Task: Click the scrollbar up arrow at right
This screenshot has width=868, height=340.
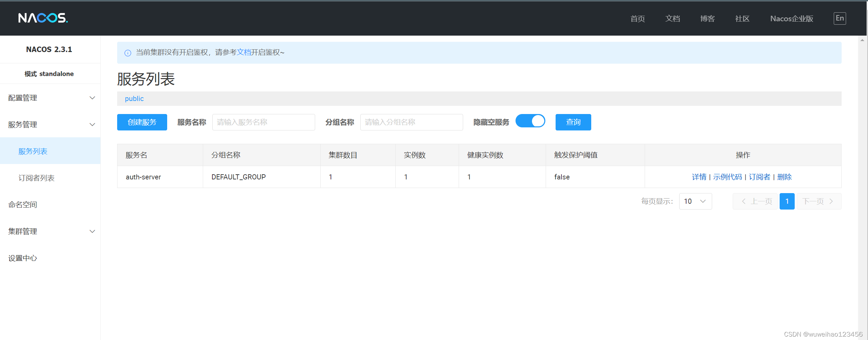Action: click(x=862, y=40)
